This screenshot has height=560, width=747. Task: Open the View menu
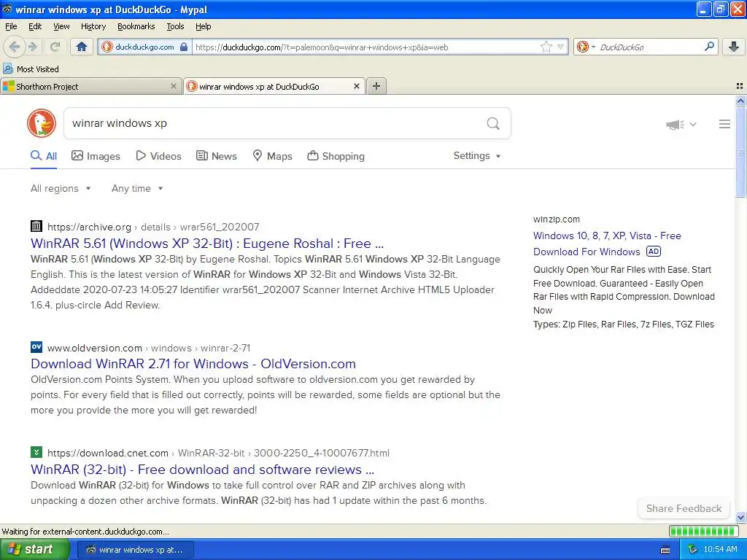pyautogui.click(x=61, y=26)
